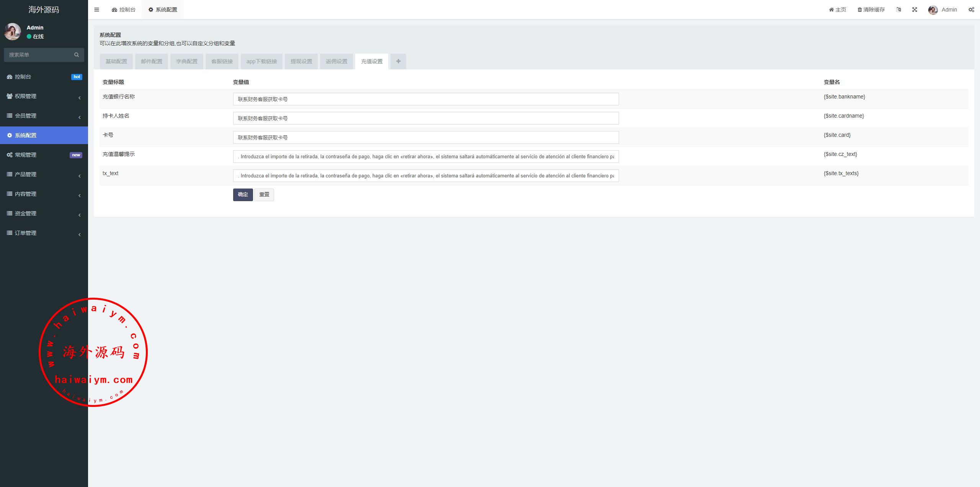Viewport: 980px width, 487px height.
Task: Click the search magnifier icon in sidebar
Action: click(77, 55)
